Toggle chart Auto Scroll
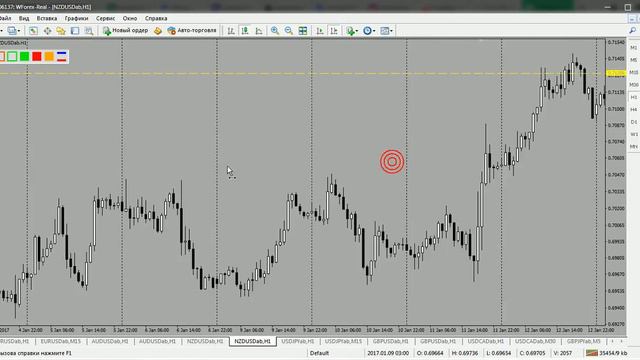 [320, 31]
